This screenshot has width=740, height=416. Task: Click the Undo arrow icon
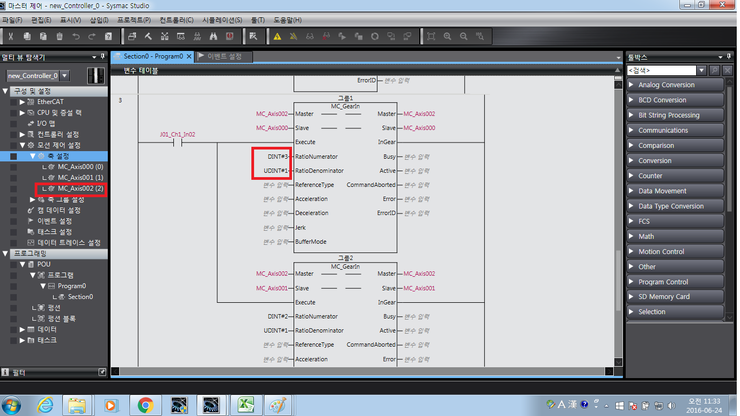point(76,36)
